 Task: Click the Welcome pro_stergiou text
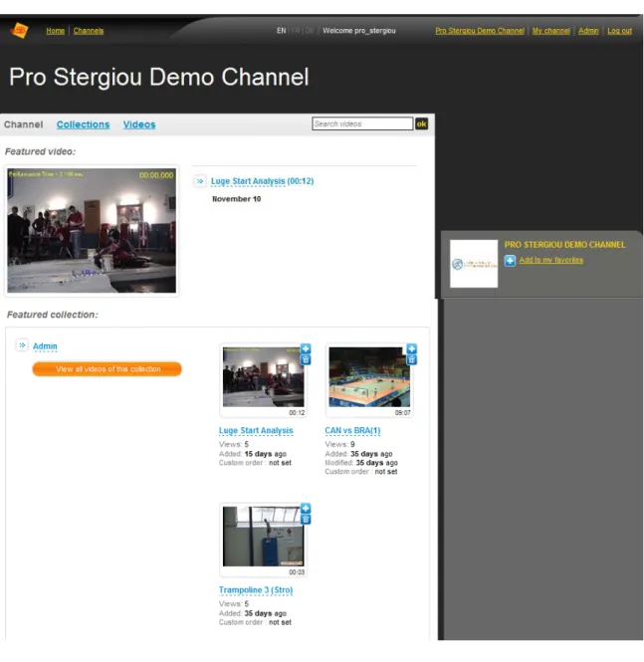[x=359, y=31]
